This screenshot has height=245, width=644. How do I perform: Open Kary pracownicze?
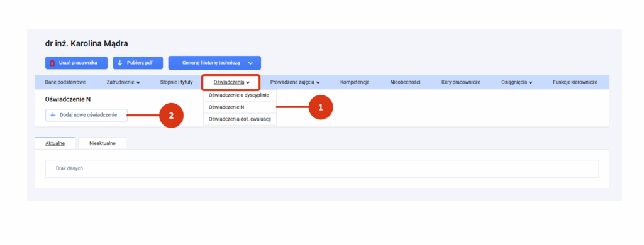pos(460,82)
